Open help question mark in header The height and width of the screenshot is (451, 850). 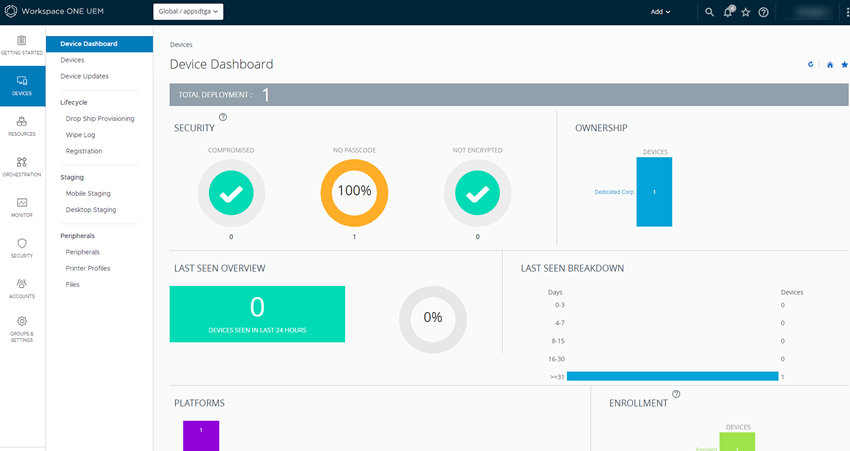[x=763, y=12]
